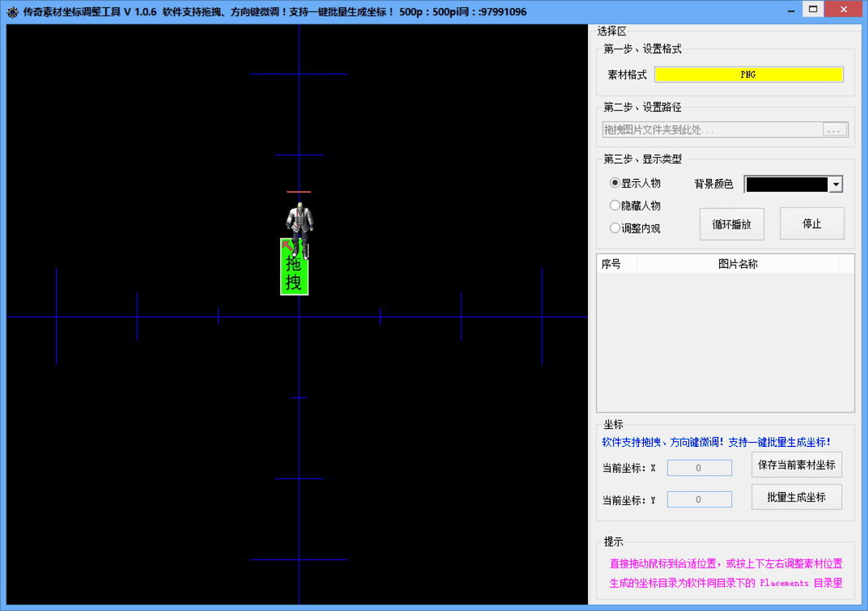Click the yellow PNG 素材格式 field
Viewport: 868px width, 611px height.
[748, 74]
